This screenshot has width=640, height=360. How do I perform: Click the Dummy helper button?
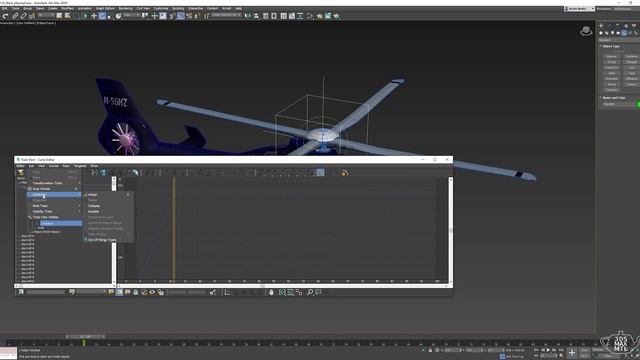tap(611, 56)
